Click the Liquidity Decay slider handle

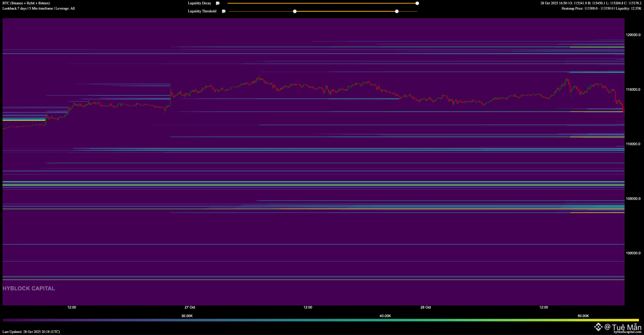(x=417, y=3)
